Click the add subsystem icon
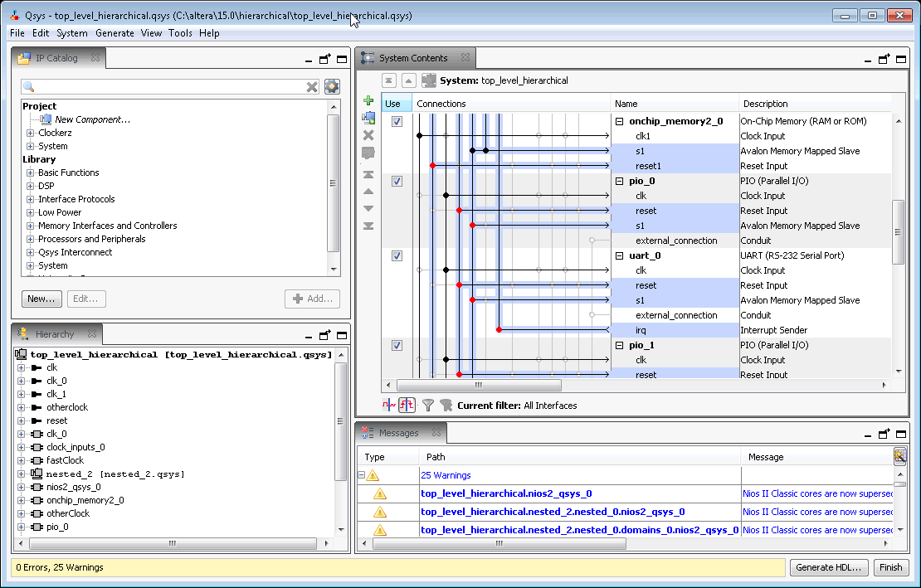921x588 pixels. coord(368,118)
